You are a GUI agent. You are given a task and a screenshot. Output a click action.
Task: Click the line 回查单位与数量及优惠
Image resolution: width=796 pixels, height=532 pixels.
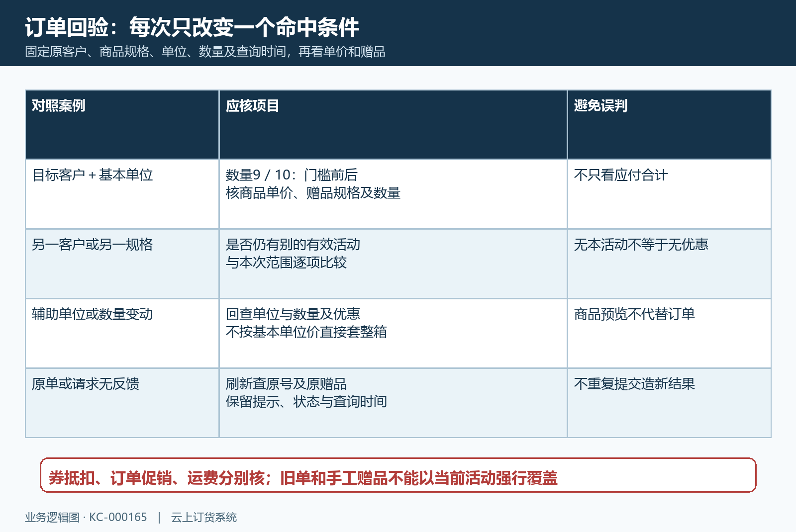293,314
